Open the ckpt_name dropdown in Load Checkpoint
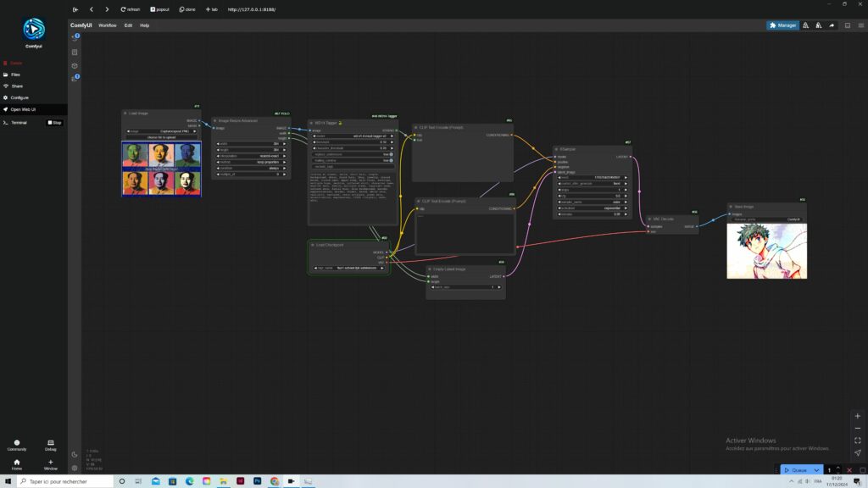Screen dimensions: 868x488 [351, 268]
